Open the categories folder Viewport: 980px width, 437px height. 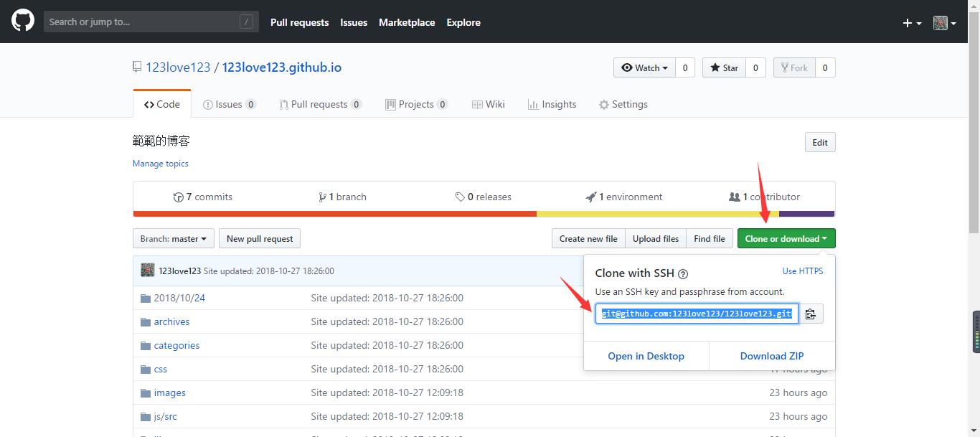click(176, 345)
